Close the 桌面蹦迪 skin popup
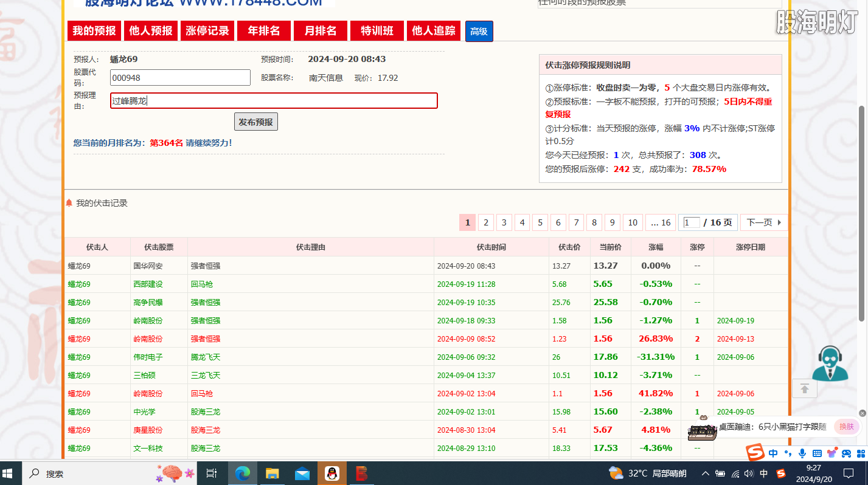The image size is (868, 485). click(862, 413)
